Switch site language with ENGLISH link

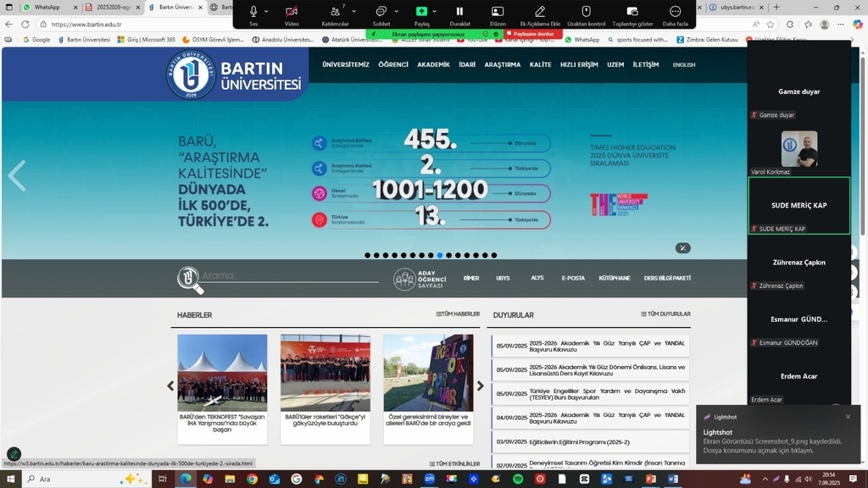tap(684, 64)
